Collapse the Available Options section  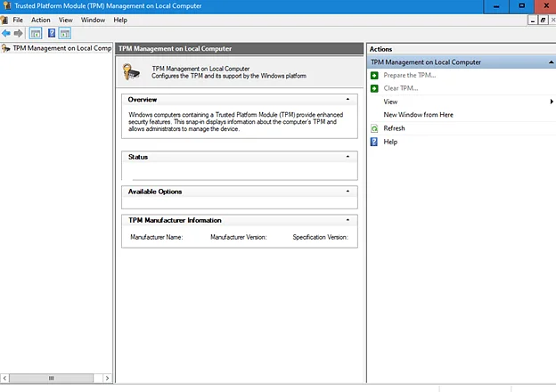347,192
